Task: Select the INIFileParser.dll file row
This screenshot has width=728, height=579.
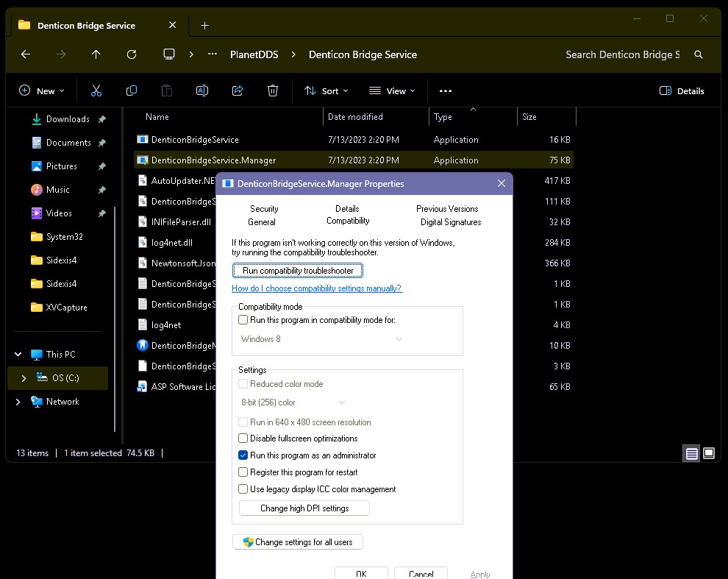Action: pyautogui.click(x=176, y=222)
